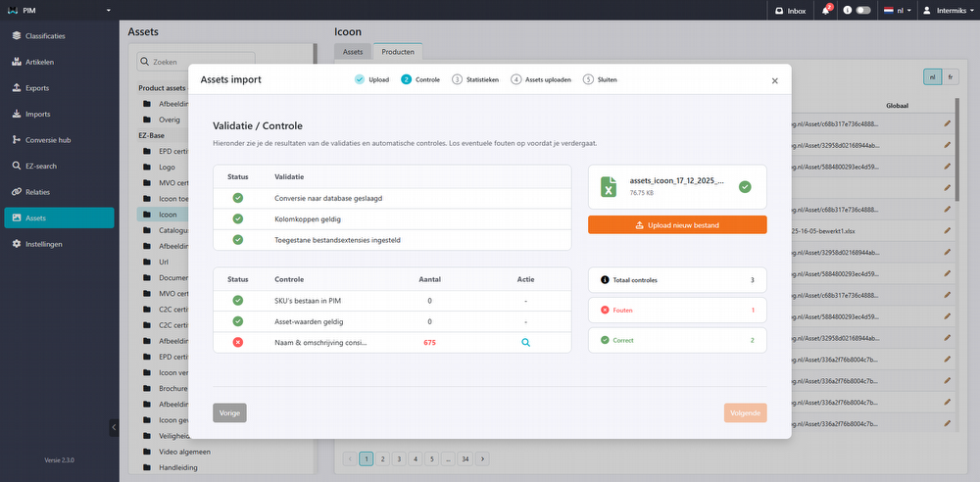Click the pencil edit icon below the Globaal column
This screenshot has width=980, height=482.
(x=947, y=123)
